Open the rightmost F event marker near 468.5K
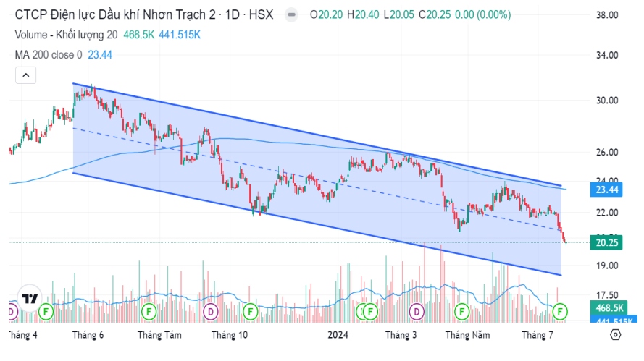Image resolution: width=644 pixels, height=361 pixels. pos(559,312)
